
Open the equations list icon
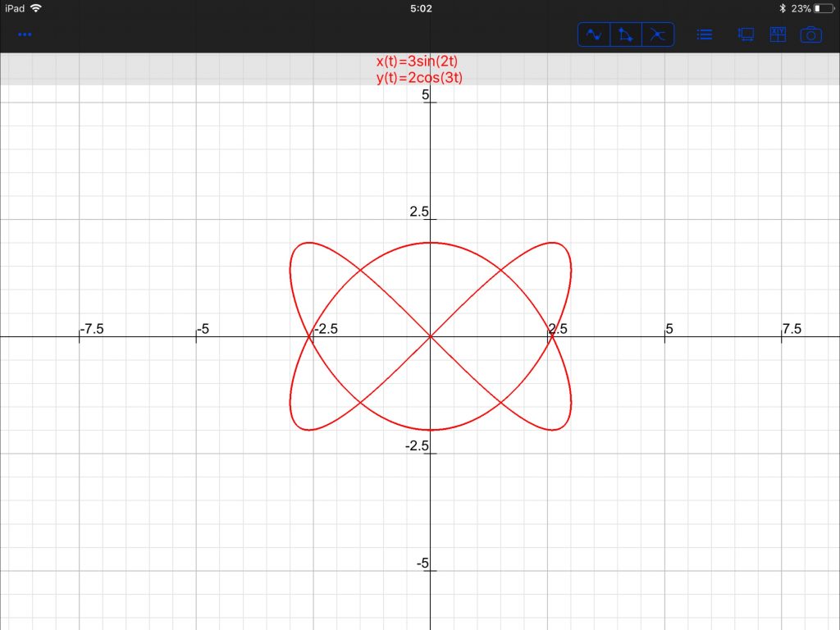(704, 34)
